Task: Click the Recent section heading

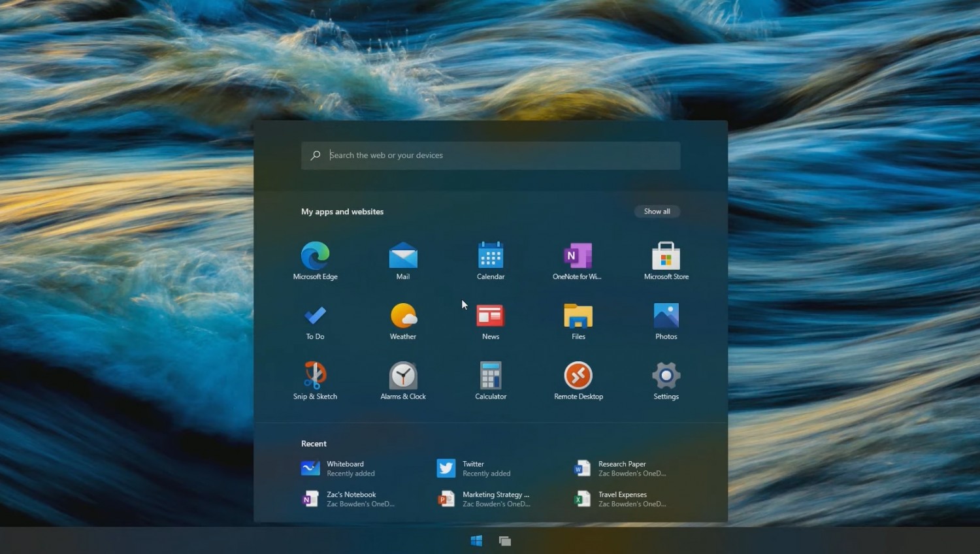Action: tap(314, 444)
